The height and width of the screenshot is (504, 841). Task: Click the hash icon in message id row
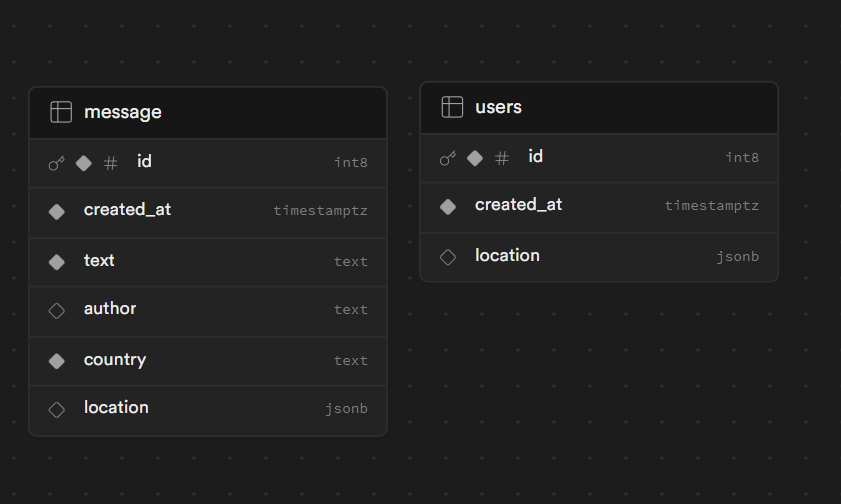[111, 163]
